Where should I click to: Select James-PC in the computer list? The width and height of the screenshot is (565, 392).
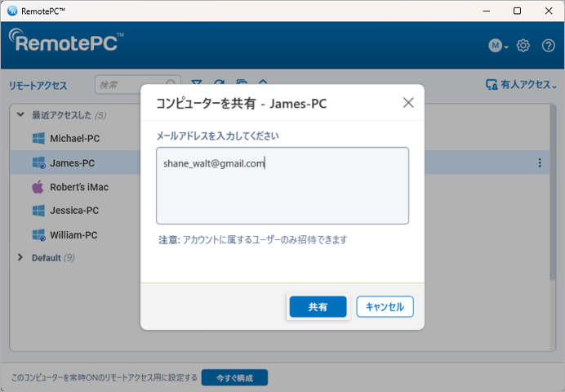[x=72, y=163]
